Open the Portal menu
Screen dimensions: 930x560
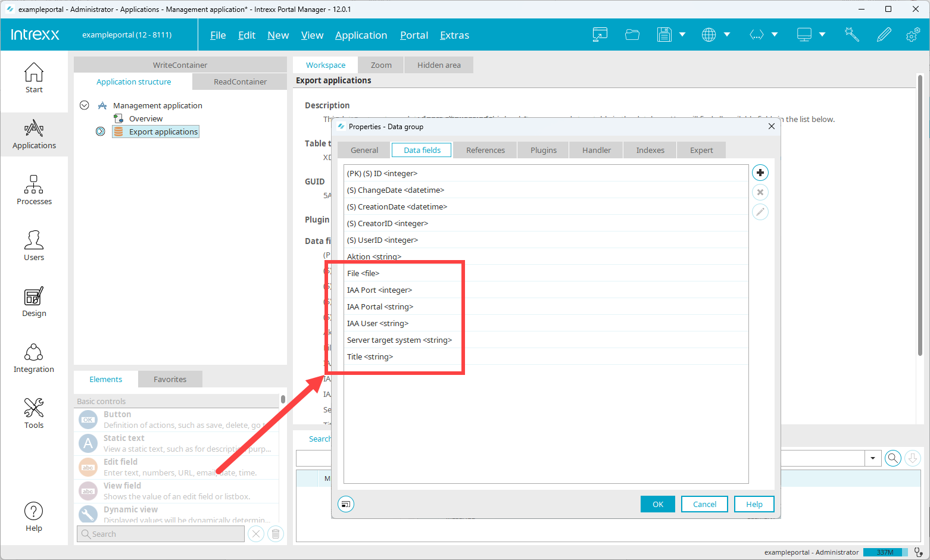point(414,35)
